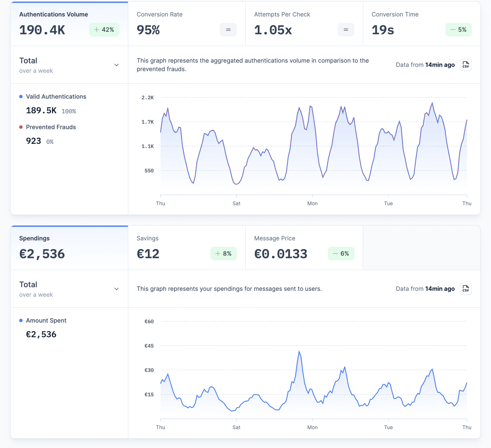
Task: Select the Spendings tab
Action: tap(69, 248)
